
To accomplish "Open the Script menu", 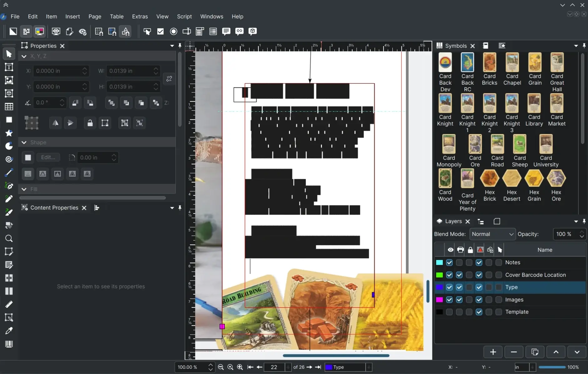I will coord(184,17).
